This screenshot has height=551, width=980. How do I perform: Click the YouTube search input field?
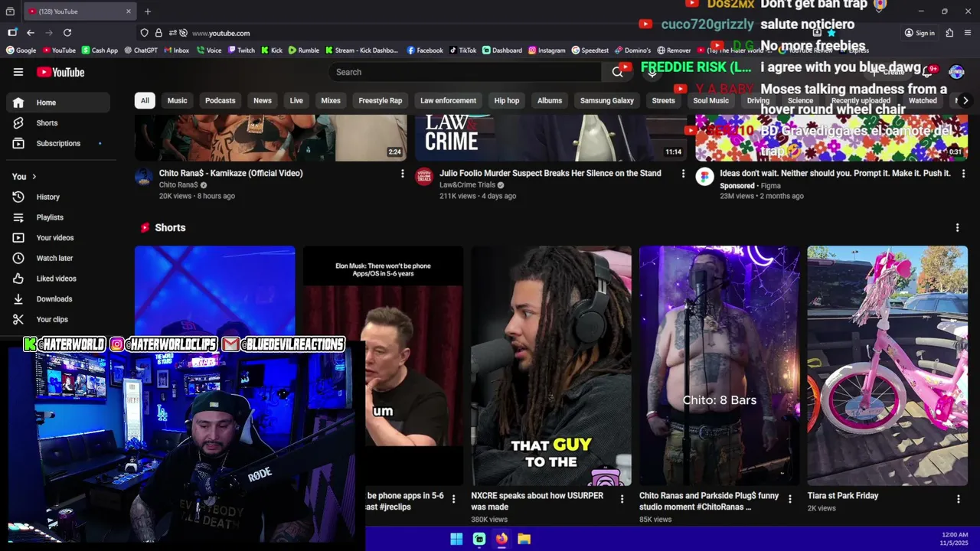pyautogui.click(x=464, y=72)
